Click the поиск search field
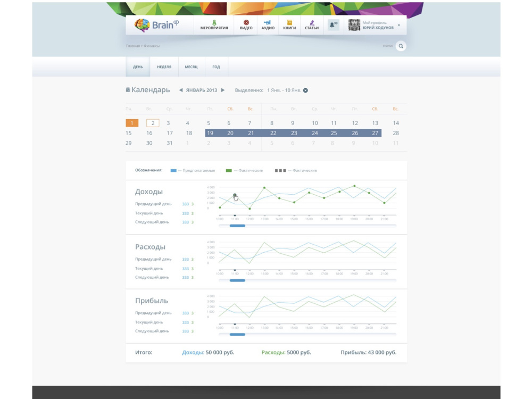The height and width of the screenshot is (399, 532). [x=387, y=46]
